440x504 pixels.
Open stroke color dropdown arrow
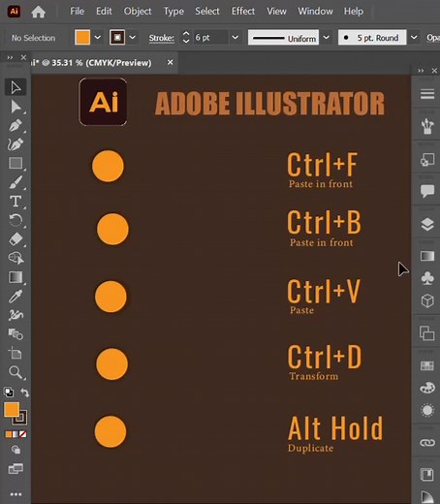pyautogui.click(x=133, y=38)
